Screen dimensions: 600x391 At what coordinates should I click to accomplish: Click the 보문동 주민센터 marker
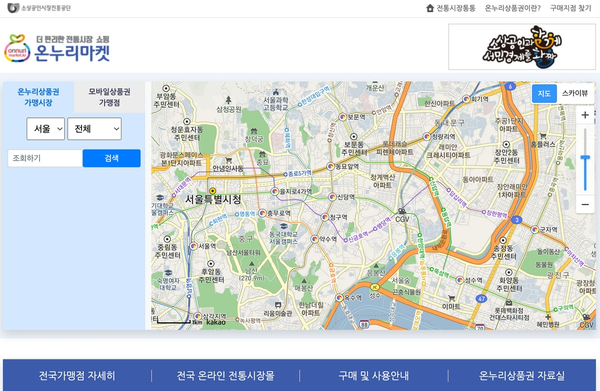tap(354, 137)
